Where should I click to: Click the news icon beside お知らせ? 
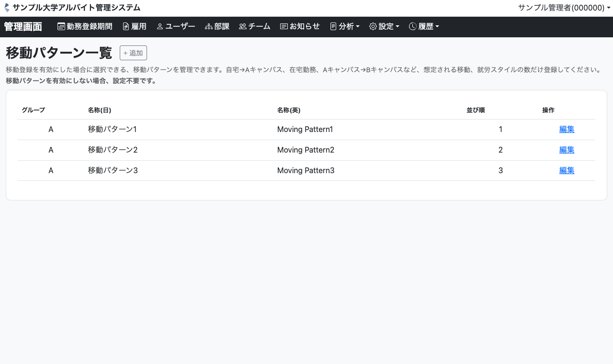pyautogui.click(x=284, y=27)
